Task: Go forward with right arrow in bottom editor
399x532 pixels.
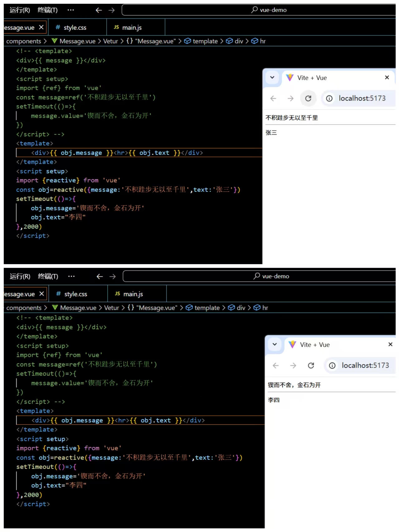Action: click(x=113, y=277)
